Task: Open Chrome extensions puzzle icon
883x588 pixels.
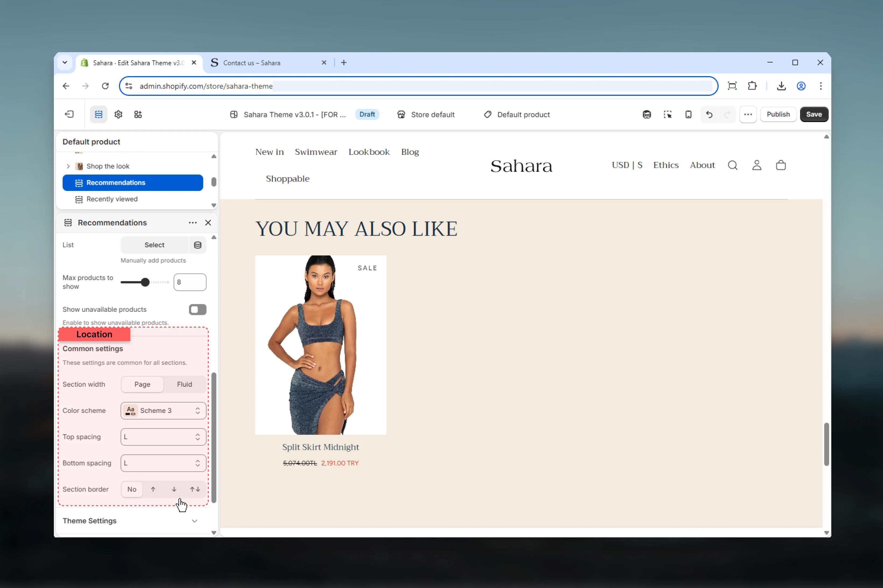Action: (752, 86)
